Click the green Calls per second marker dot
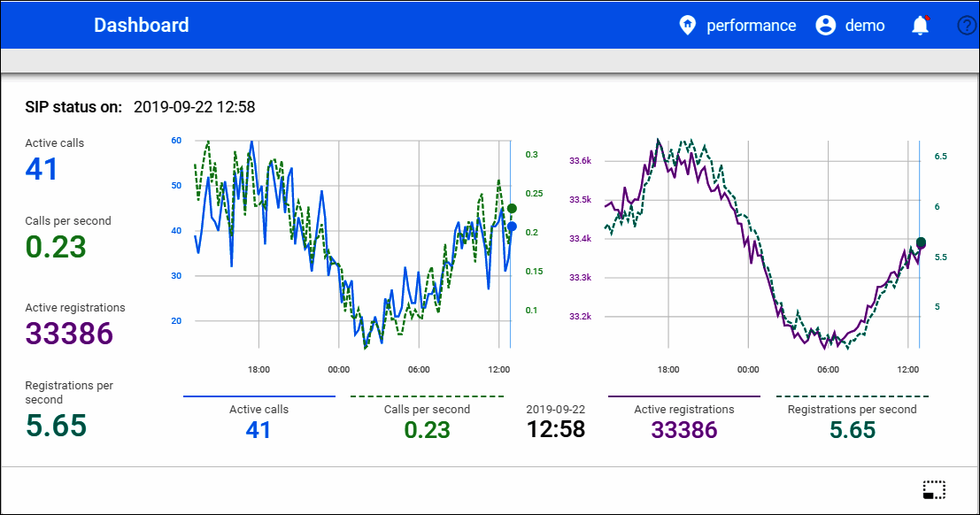 point(512,209)
